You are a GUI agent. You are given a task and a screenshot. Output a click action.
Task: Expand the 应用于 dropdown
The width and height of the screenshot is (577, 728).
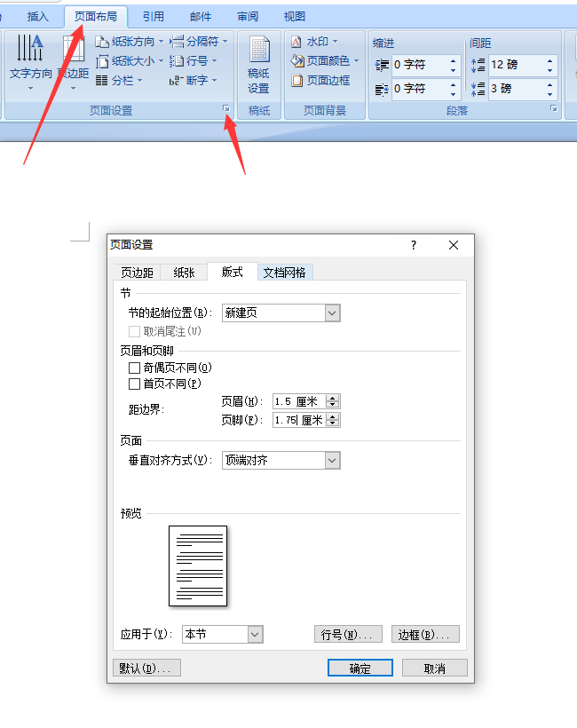(x=256, y=635)
